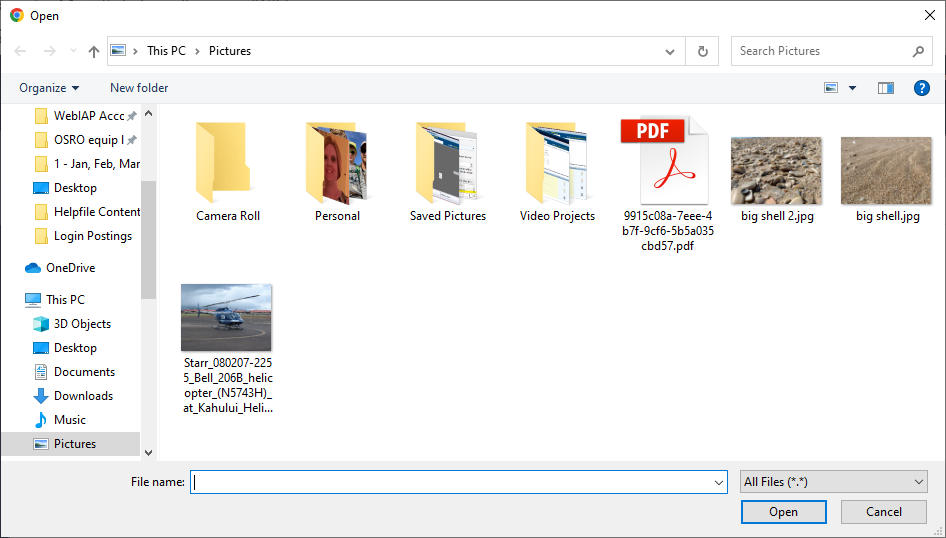The height and width of the screenshot is (538, 946).
Task: Click the This PC computer icon
Action: (x=33, y=300)
